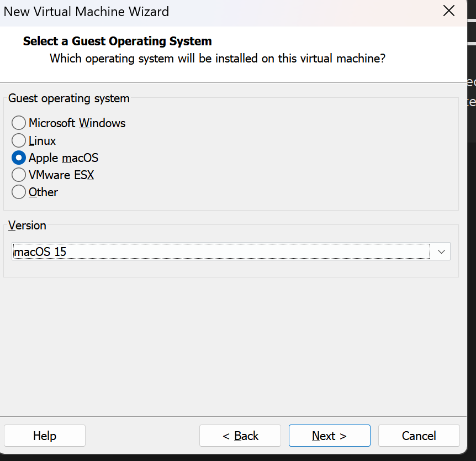Screen dimensions: 476x461
Task: Proceed with the Next button
Action: pyautogui.click(x=329, y=436)
